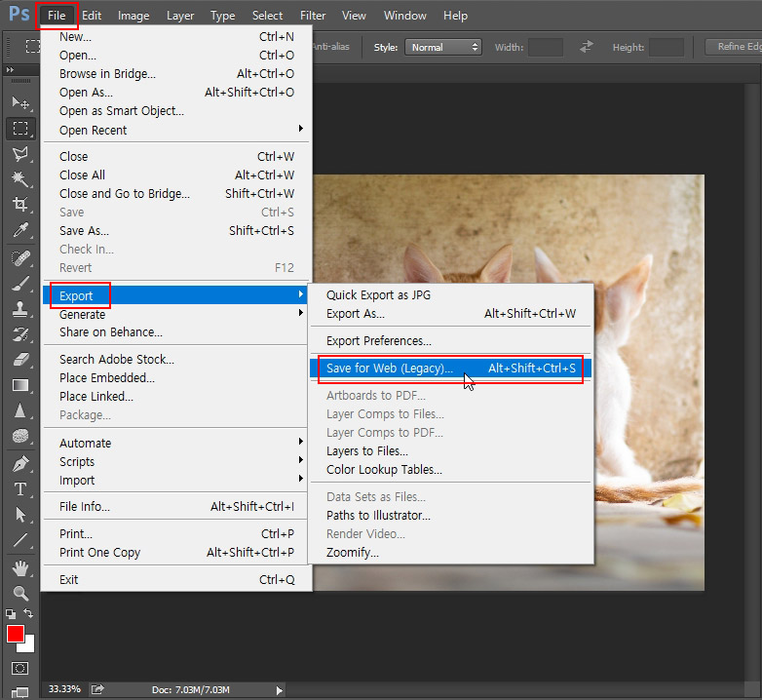Image resolution: width=762 pixels, height=700 pixels.
Task: Select the Brush tool
Action: [19, 284]
